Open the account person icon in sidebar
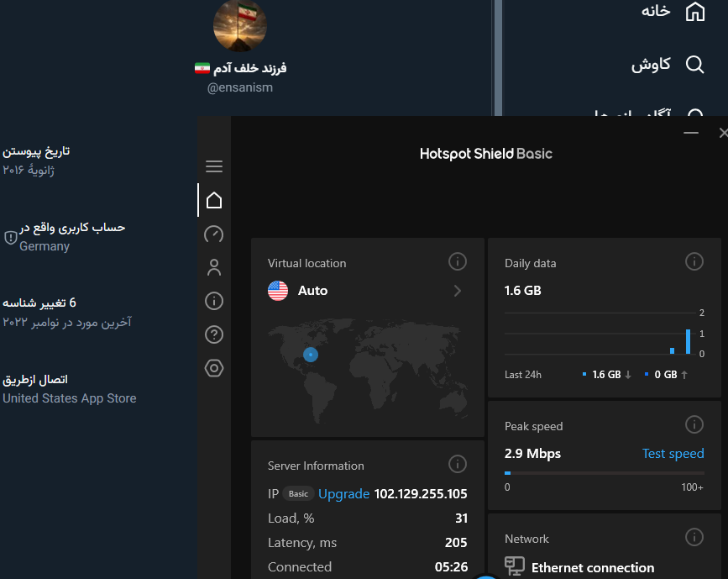Viewport: 728px width, 579px height. (x=214, y=268)
